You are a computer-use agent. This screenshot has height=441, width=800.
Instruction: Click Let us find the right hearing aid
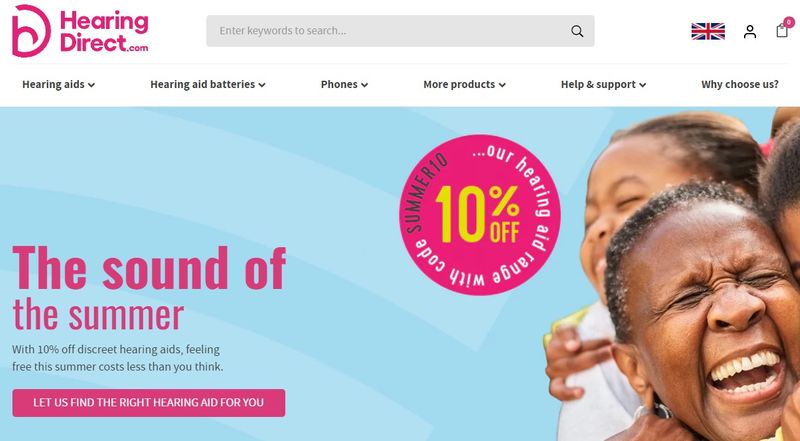pyautogui.click(x=149, y=403)
